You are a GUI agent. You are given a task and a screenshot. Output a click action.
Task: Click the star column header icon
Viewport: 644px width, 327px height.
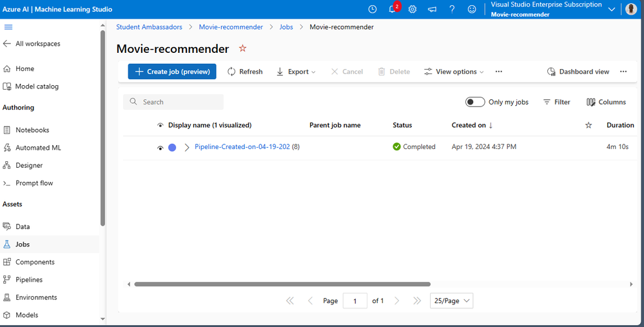tap(588, 125)
